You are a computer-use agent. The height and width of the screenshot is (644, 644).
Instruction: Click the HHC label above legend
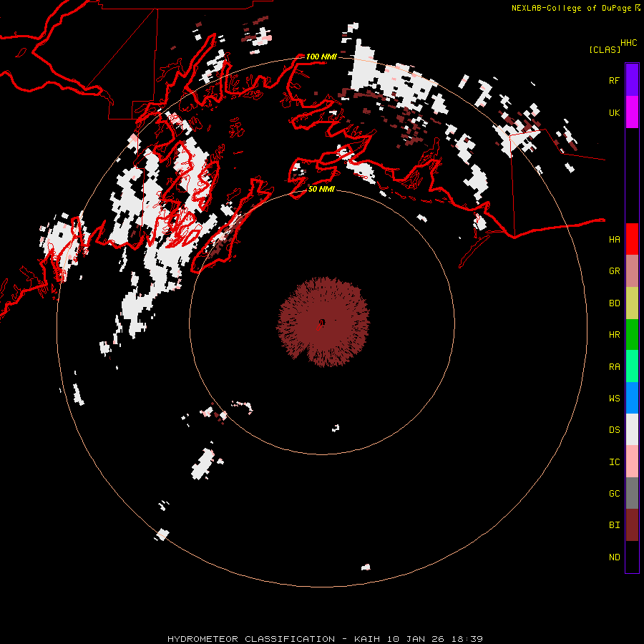tap(628, 43)
